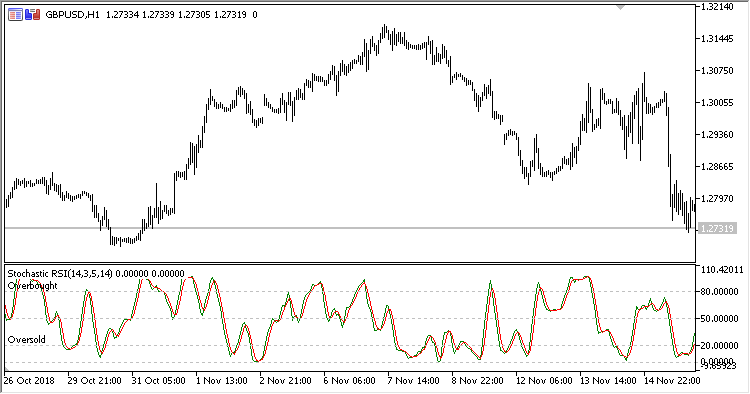
Task: Select the GBPUSD,H1 chart title
Action: tap(72, 15)
